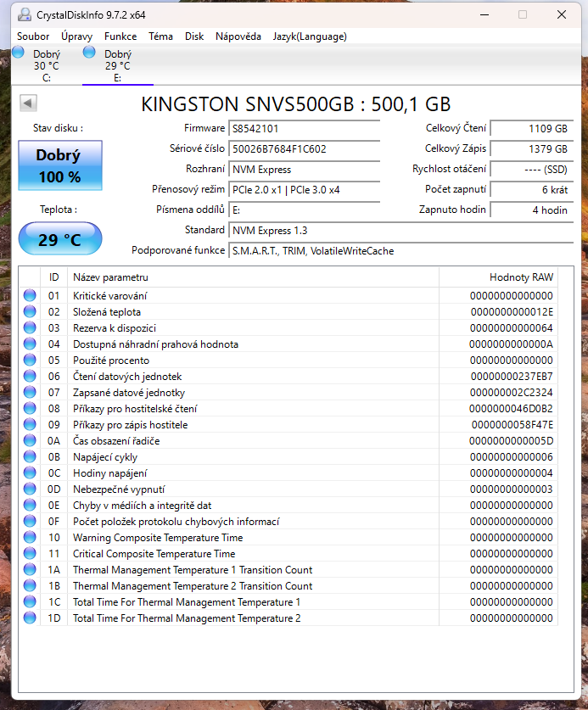588x710 pixels.
Task: Click the status orb for Zapsané datové jednotky
Action: pyautogui.click(x=30, y=393)
